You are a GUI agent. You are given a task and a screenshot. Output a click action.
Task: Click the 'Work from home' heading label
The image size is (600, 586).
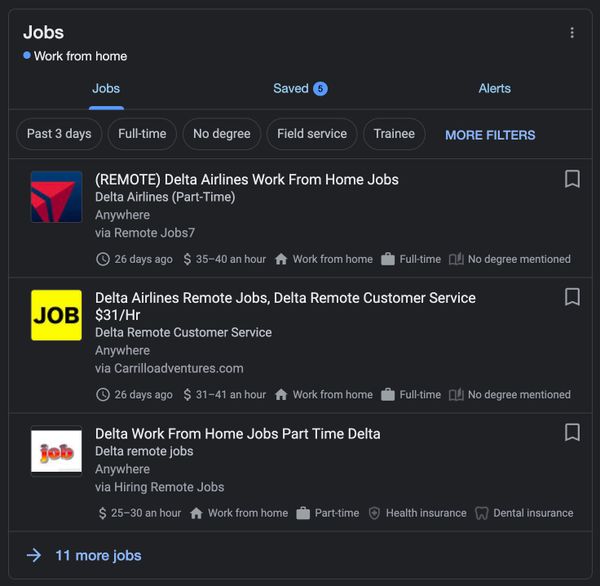click(x=80, y=56)
